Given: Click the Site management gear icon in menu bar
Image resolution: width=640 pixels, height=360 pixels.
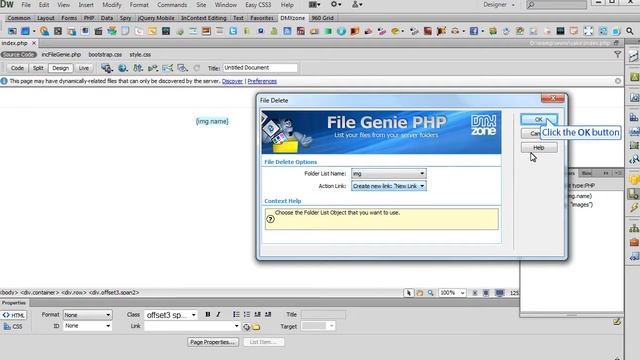Looking at the screenshot, I should (x=336, y=4).
